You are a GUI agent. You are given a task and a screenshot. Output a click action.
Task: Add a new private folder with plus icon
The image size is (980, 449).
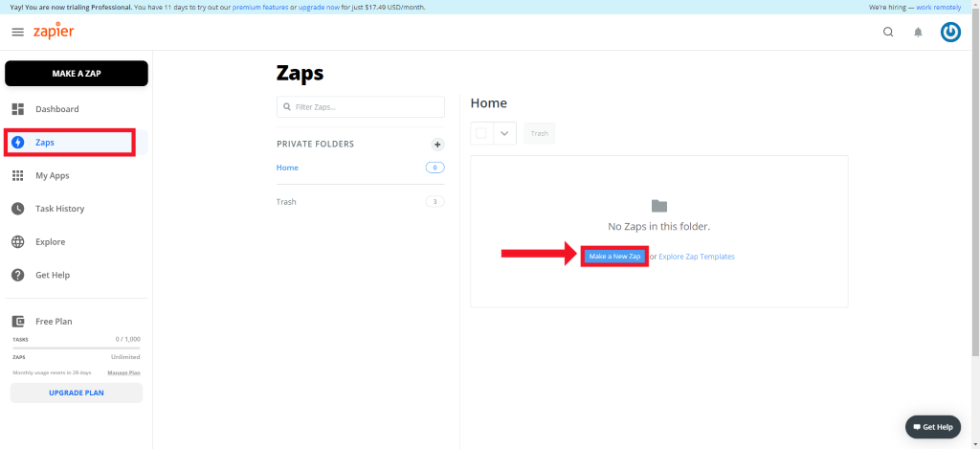[437, 146]
